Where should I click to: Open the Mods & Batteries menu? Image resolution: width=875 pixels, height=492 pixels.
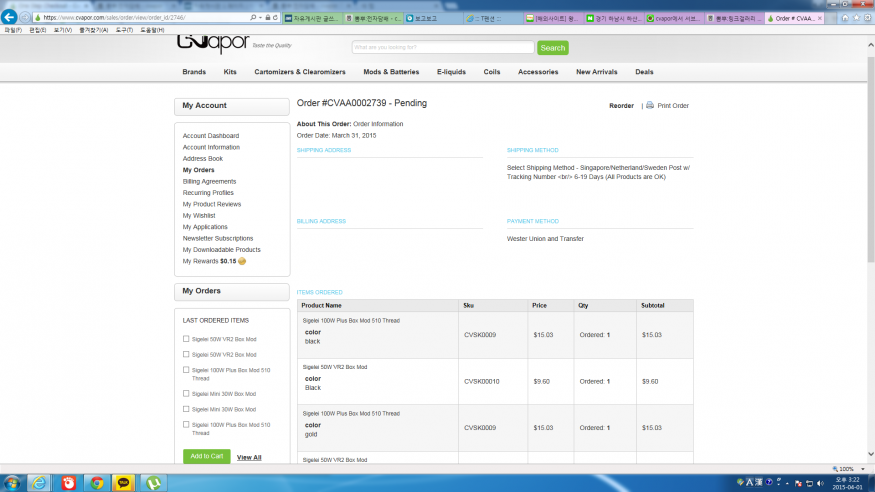pos(391,72)
